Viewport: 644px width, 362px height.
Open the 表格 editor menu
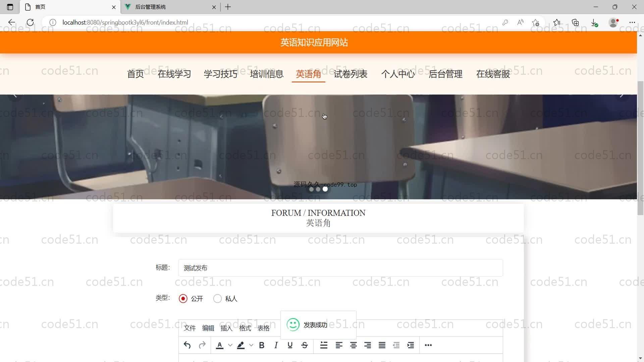point(263,328)
